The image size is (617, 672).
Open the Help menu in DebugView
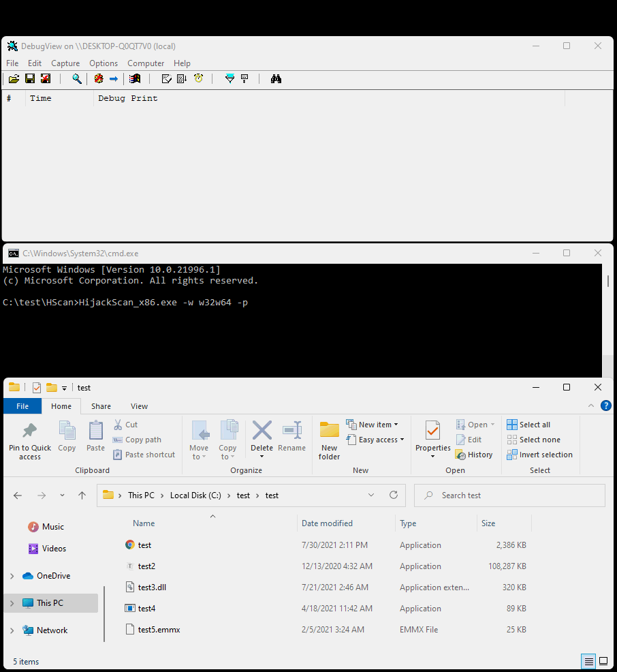pos(182,63)
